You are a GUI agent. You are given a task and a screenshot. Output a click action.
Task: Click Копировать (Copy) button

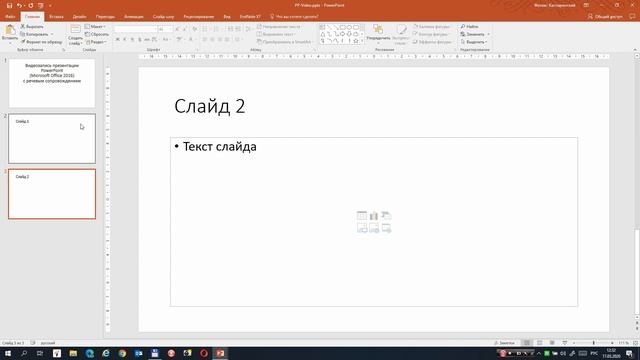[34, 34]
